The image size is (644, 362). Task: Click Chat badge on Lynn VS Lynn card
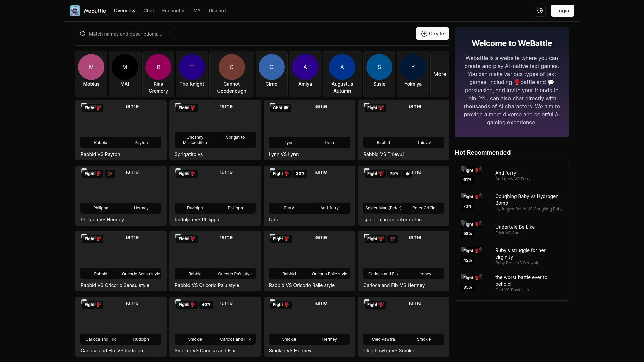[280, 108]
